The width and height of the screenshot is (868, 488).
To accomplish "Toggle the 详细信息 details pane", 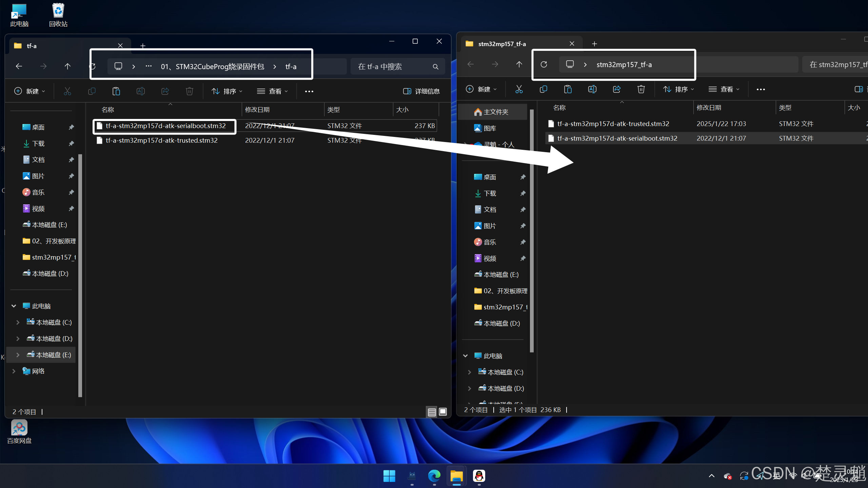I will 421,91.
